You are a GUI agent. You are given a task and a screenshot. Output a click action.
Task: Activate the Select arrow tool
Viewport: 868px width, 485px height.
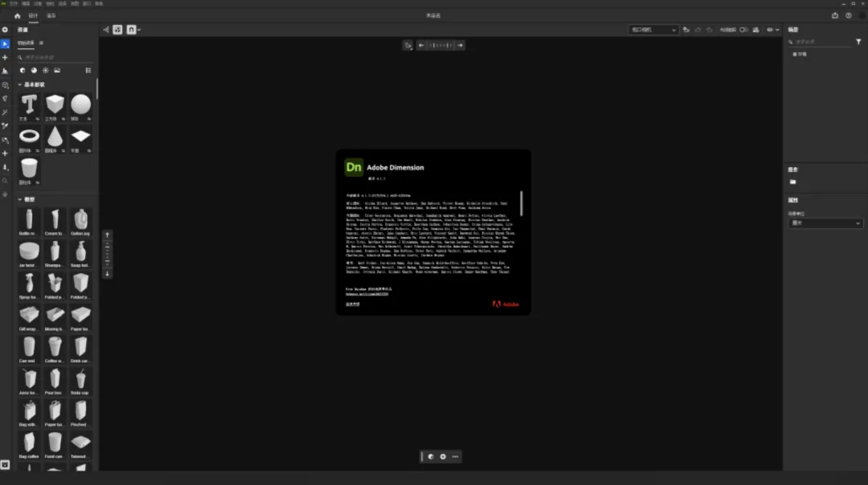5,43
